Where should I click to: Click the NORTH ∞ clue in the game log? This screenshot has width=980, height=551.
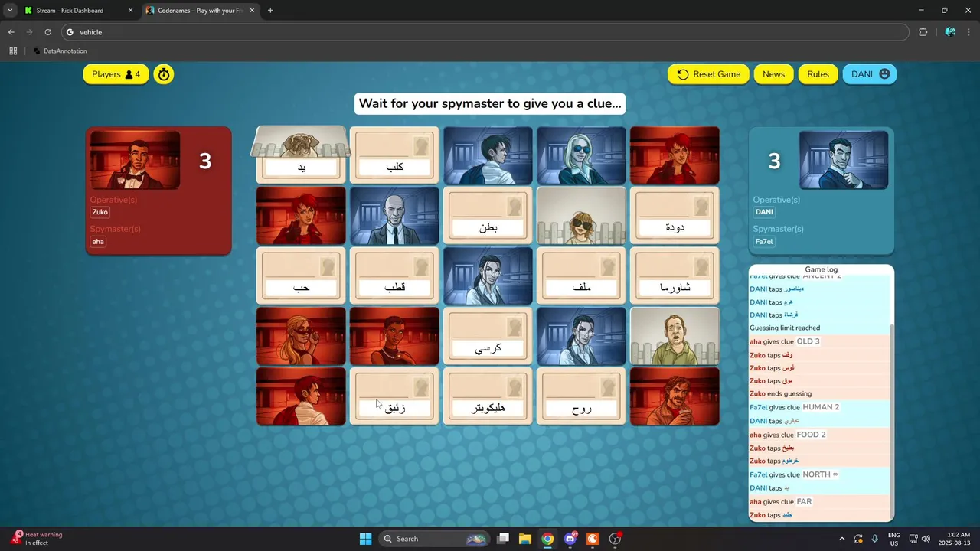[820, 474]
